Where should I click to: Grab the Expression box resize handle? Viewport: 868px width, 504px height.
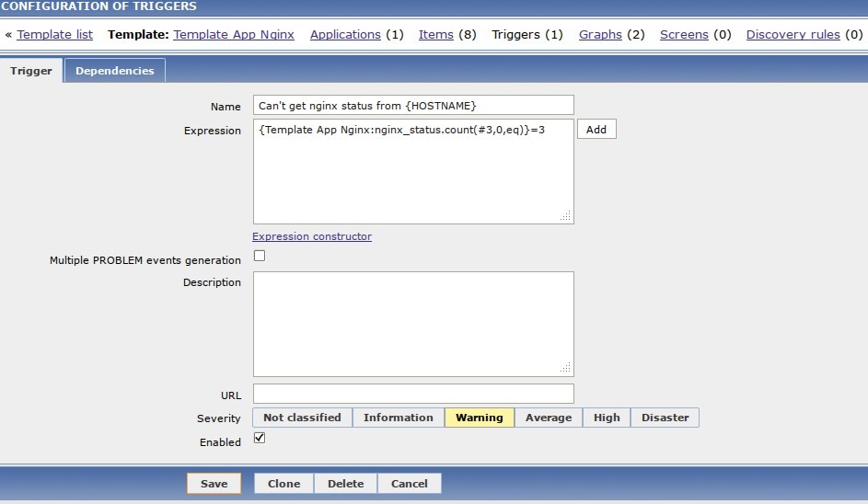point(566,216)
